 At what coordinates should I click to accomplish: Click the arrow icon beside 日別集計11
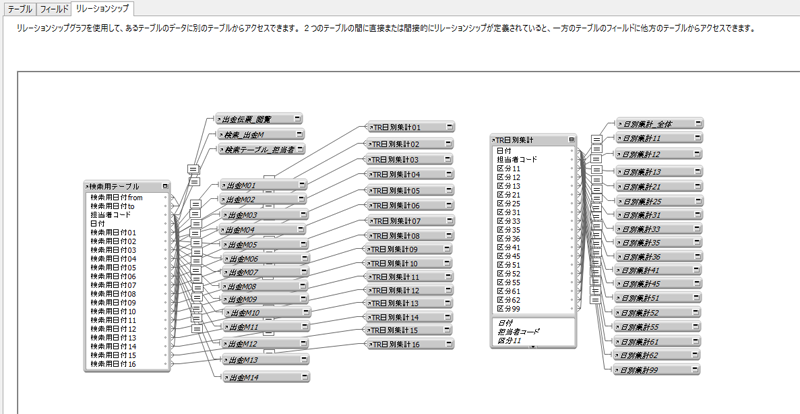pos(620,138)
